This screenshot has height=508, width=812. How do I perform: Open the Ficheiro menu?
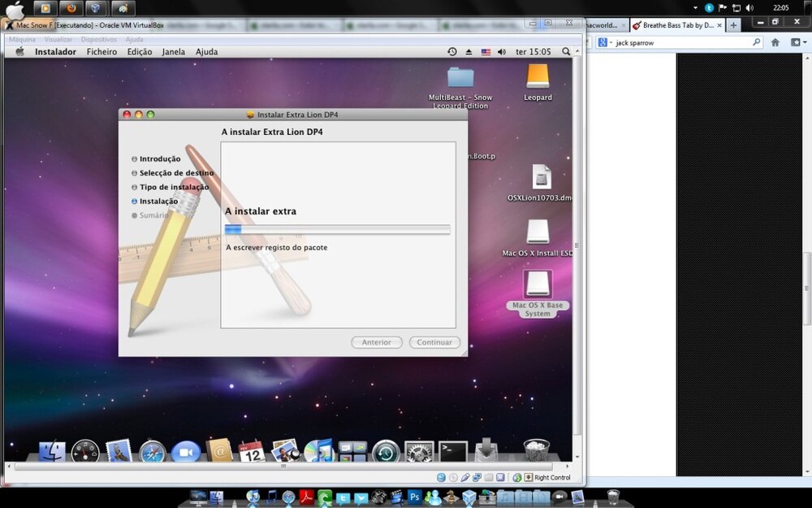click(101, 52)
